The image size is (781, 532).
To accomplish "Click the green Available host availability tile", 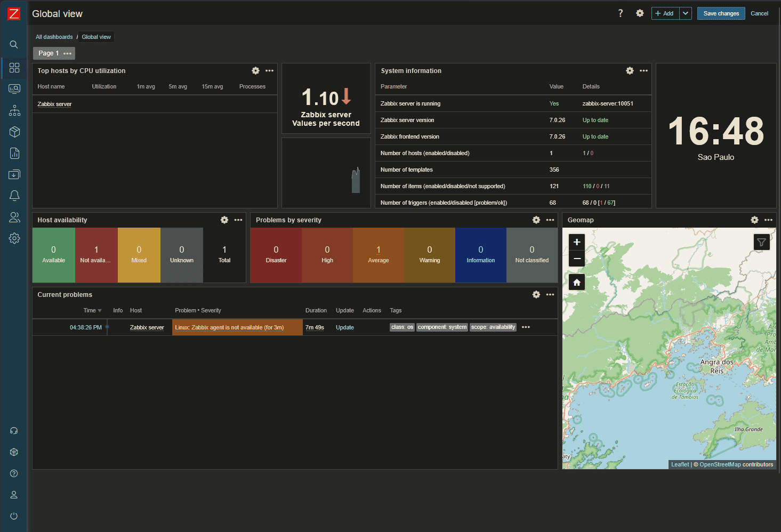I will [x=54, y=255].
